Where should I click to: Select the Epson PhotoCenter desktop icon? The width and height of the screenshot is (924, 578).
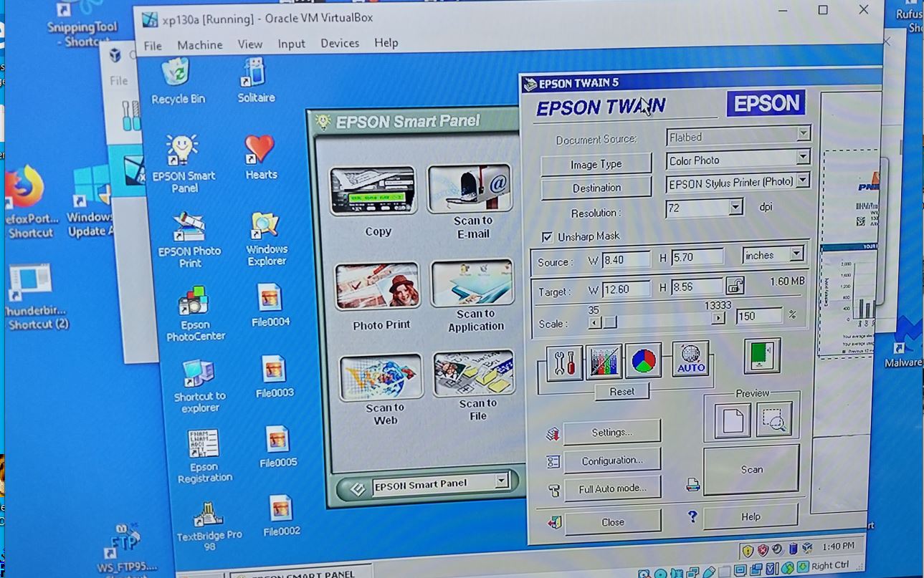(x=194, y=314)
